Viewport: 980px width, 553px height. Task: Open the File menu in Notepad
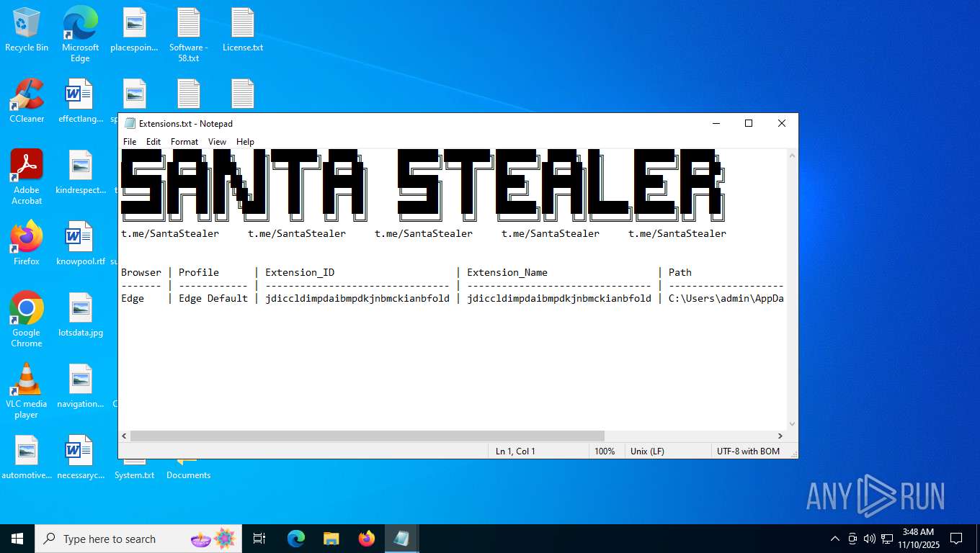point(130,142)
